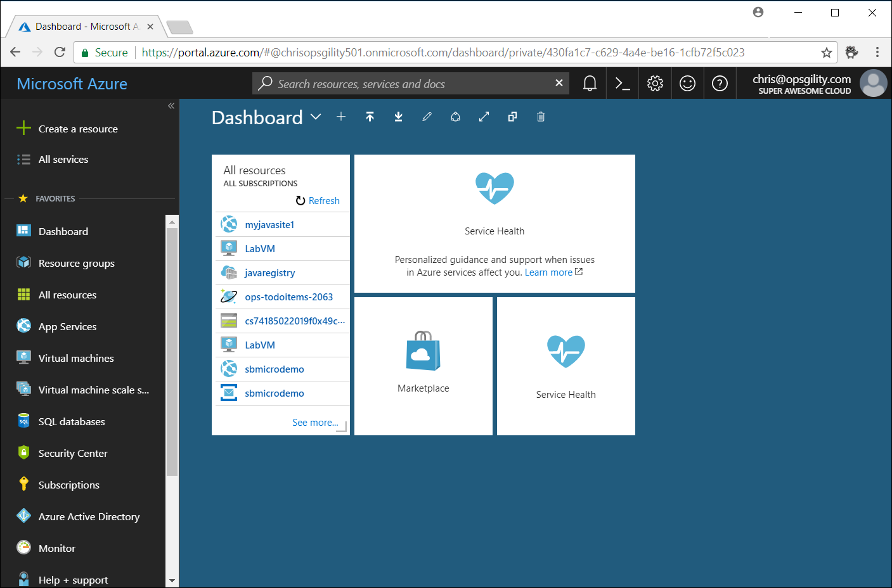Click the Download dashboard icon

tap(398, 117)
